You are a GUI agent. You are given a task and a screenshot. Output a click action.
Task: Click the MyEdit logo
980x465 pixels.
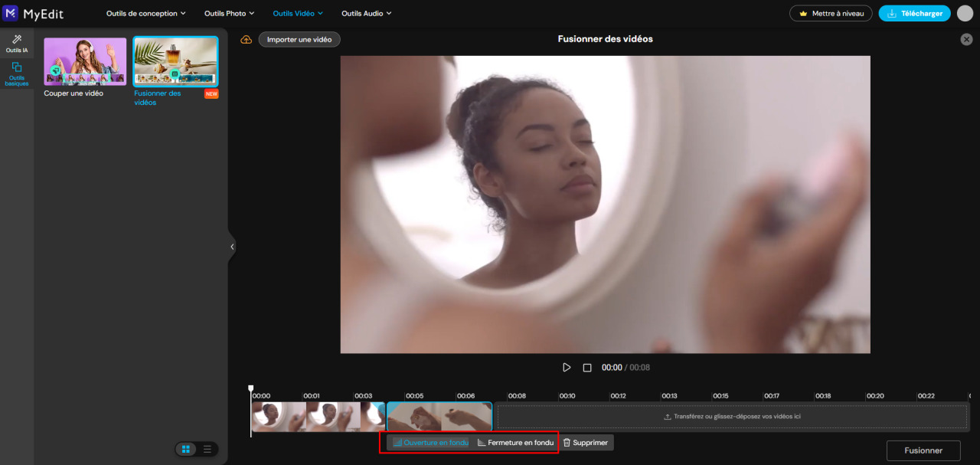[x=32, y=13]
